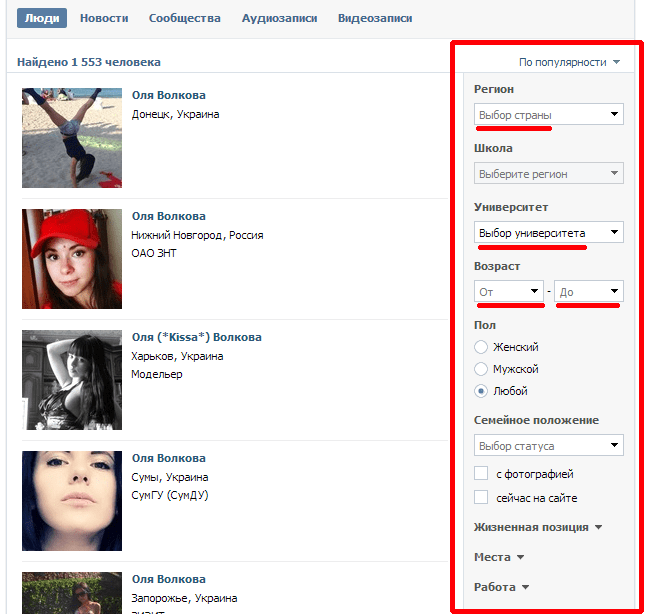
Task: Click the black-and-white Харьков user photo
Action: 72,380
